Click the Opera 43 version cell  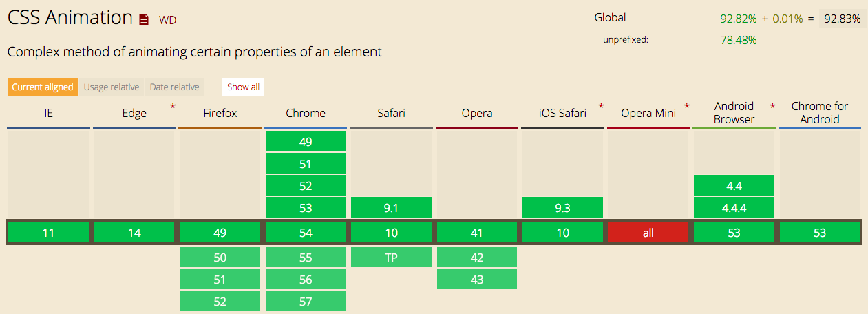pyautogui.click(x=477, y=279)
